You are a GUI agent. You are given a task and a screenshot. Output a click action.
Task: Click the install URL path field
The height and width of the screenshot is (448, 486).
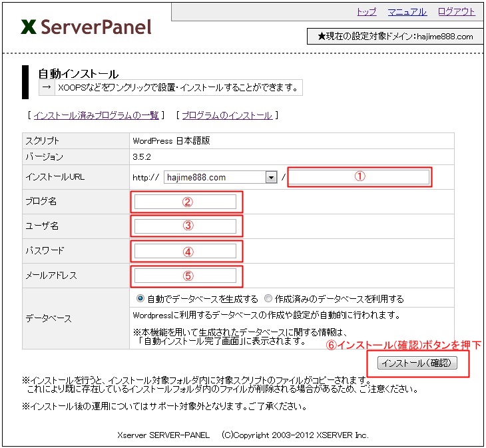[x=359, y=177]
